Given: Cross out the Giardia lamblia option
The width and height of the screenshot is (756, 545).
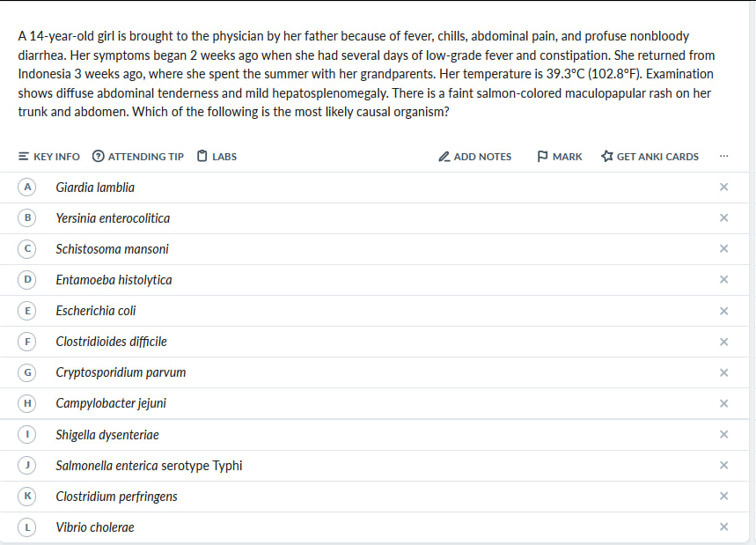Looking at the screenshot, I should coord(723,188).
